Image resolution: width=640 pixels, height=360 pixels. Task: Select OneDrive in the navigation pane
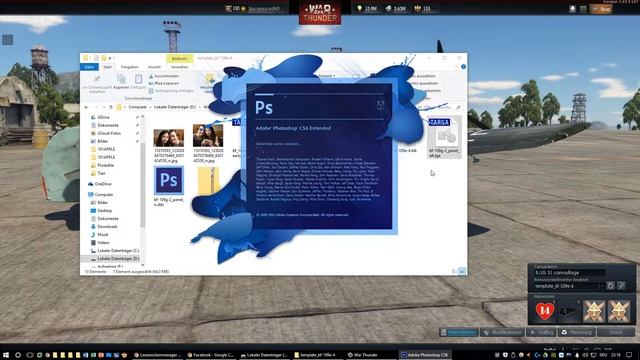tap(103, 184)
